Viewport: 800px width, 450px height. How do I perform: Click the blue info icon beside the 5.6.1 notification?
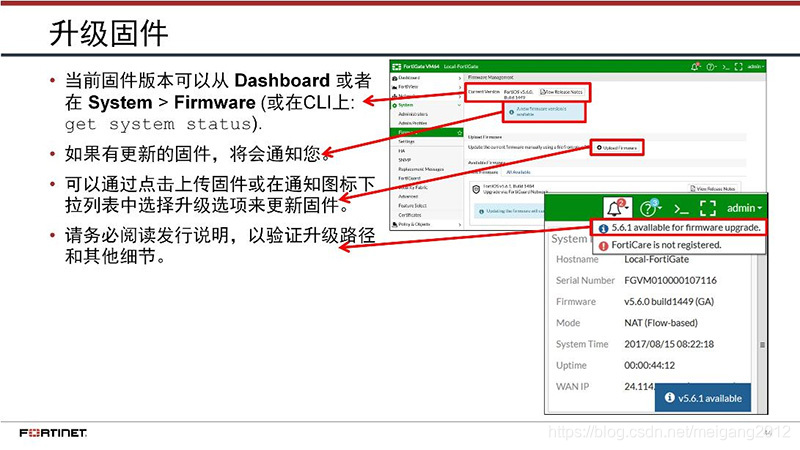(603, 228)
